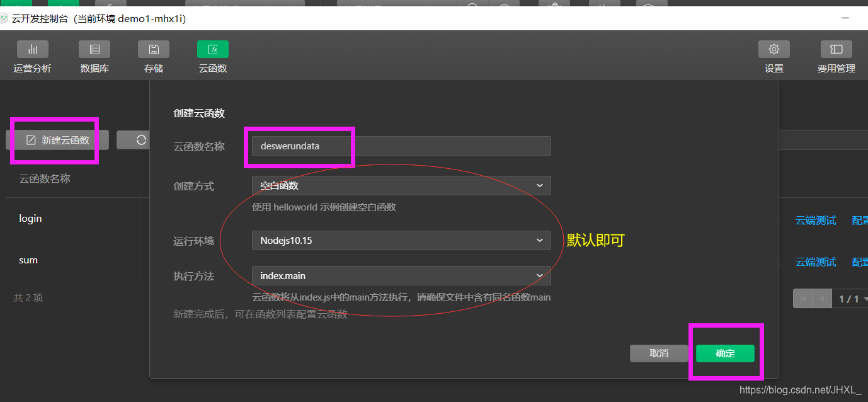This screenshot has width=868, height=402.
Task: Click the 取消 button
Action: (659, 353)
